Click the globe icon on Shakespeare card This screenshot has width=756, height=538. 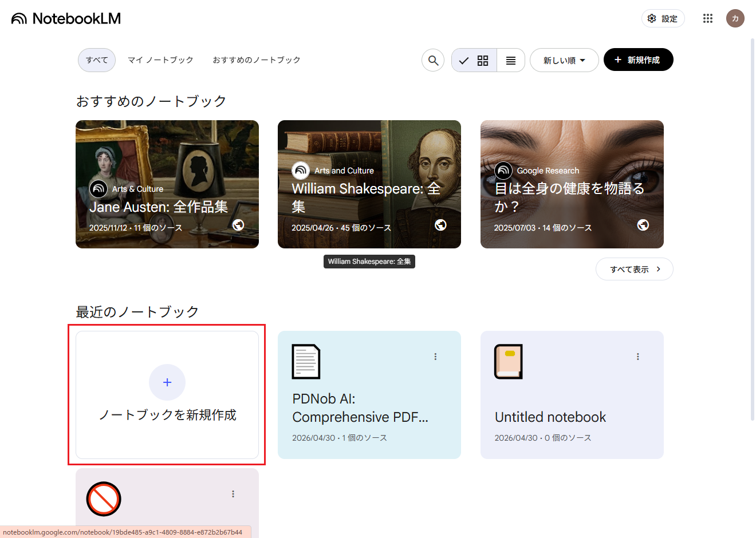coord(440,225)
